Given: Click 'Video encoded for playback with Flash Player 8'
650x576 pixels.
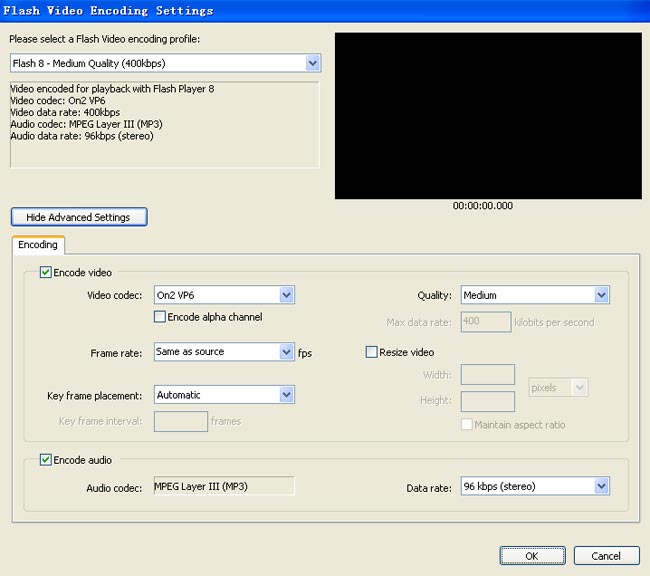Looking at the screenshot, I should (x=112, y=89).
